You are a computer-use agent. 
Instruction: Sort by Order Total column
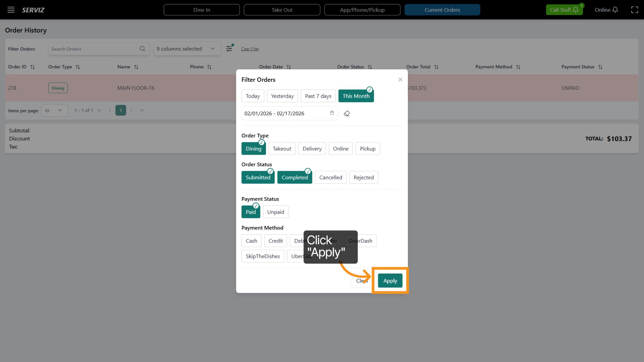[436, 67]
